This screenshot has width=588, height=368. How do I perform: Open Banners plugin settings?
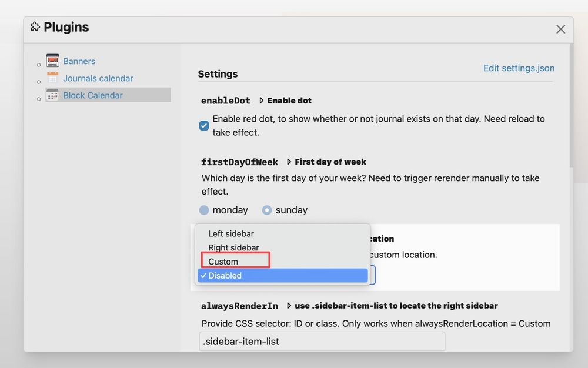pyautogui.click(x=79, y=61)
